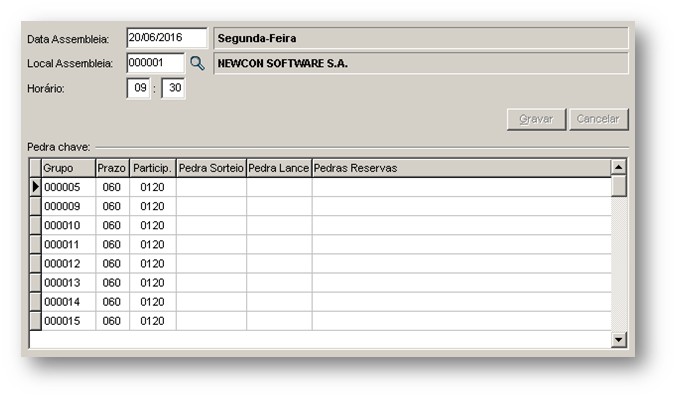Select the row marker for group 000005
Image resolution: width=677 pixels, height=399 pixels.
click(35, 187)
